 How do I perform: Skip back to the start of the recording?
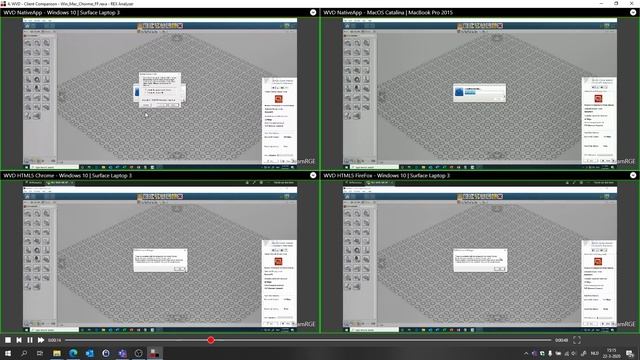point(19,340)
